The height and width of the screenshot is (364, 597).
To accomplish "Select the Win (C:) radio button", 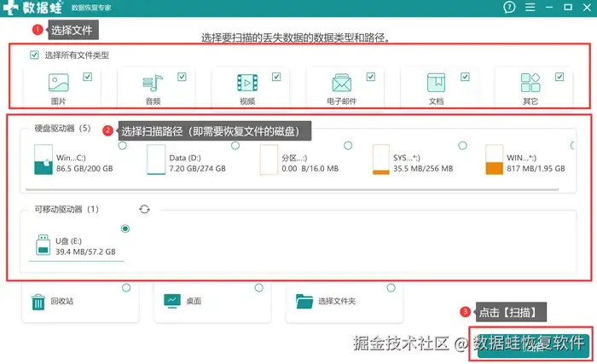I will pyautogui.click(x=123, y=146).
